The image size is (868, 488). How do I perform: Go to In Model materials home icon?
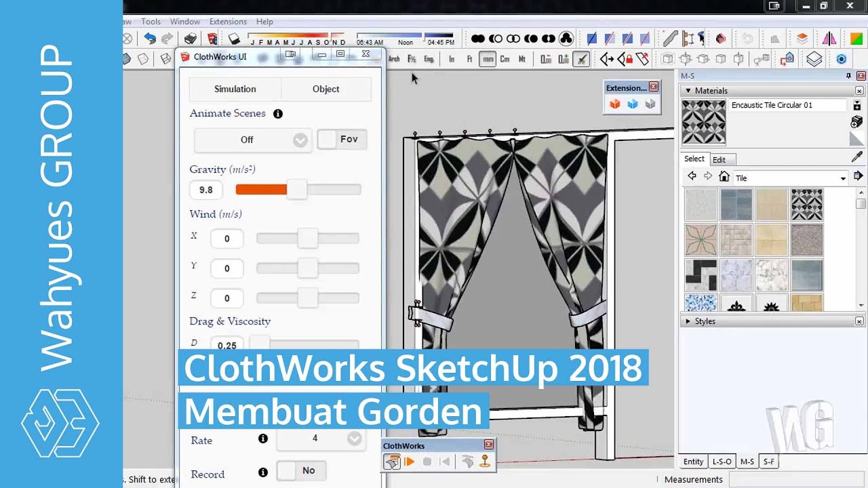point(724,177)
